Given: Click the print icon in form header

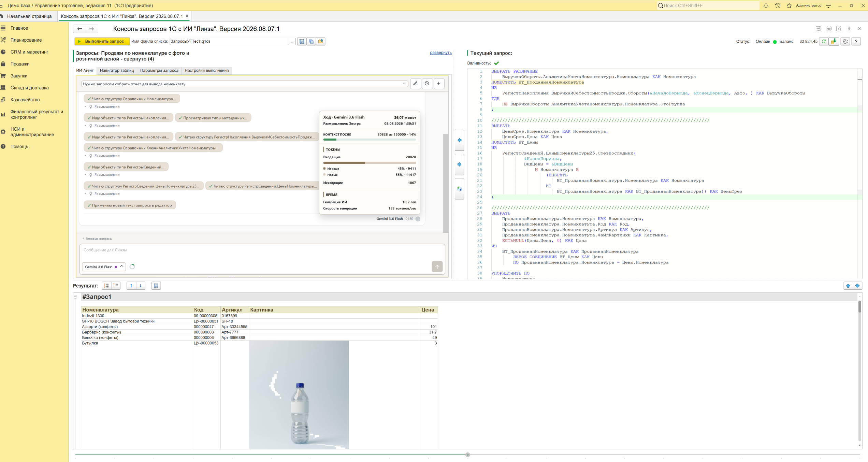Looking at the screenshot, I should [828, 29].
